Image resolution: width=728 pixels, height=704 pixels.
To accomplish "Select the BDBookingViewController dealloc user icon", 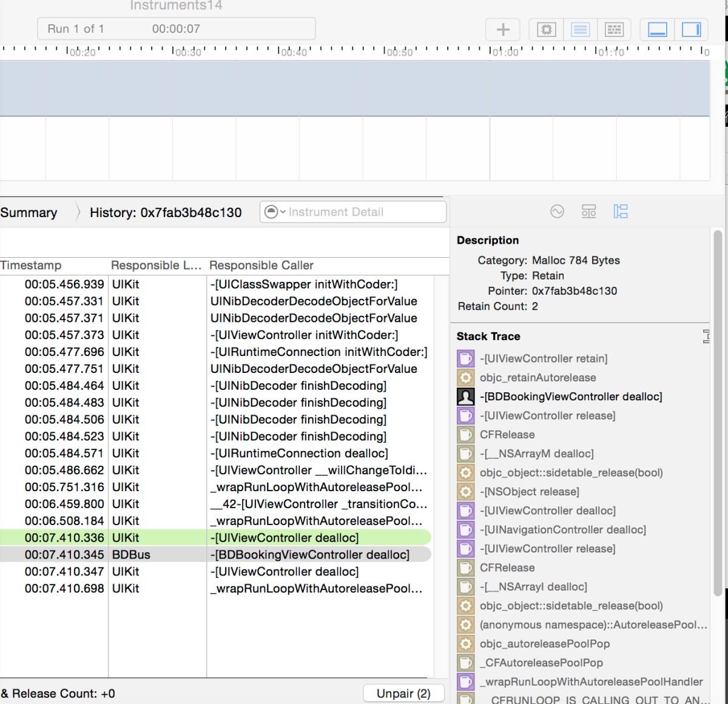I will click(465, 397).
